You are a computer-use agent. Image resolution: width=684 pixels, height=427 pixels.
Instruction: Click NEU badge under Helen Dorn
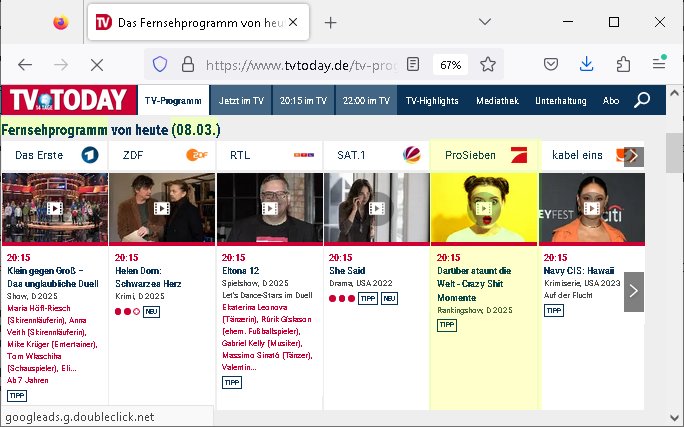151,311
